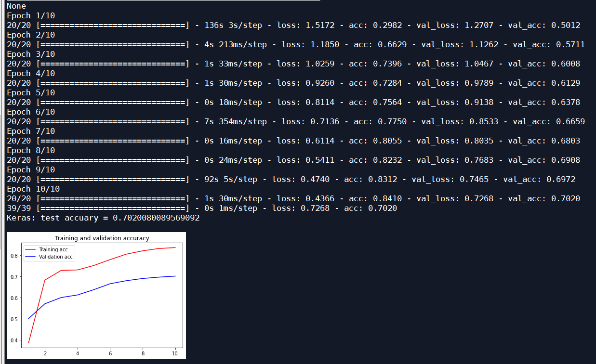
Task: Click the value 'val_acc: 0.7020'
Action: tap(544, 198)
